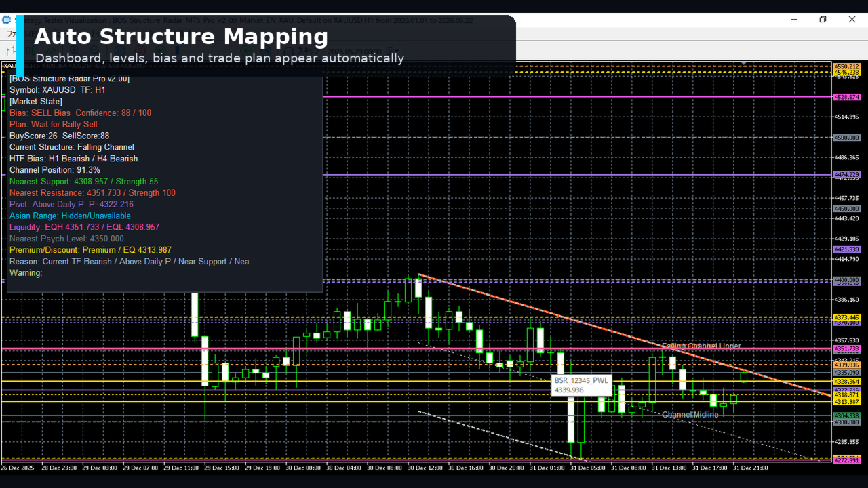Click the 30 Dec 12:00 time label
Image resolution: width=868 pixels, height=488 pixels.
425,468
